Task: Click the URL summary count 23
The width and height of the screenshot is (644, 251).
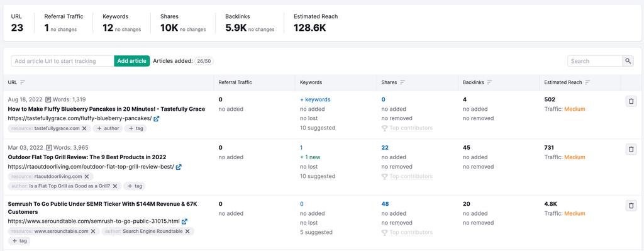Action: click(x=17, y=28)
